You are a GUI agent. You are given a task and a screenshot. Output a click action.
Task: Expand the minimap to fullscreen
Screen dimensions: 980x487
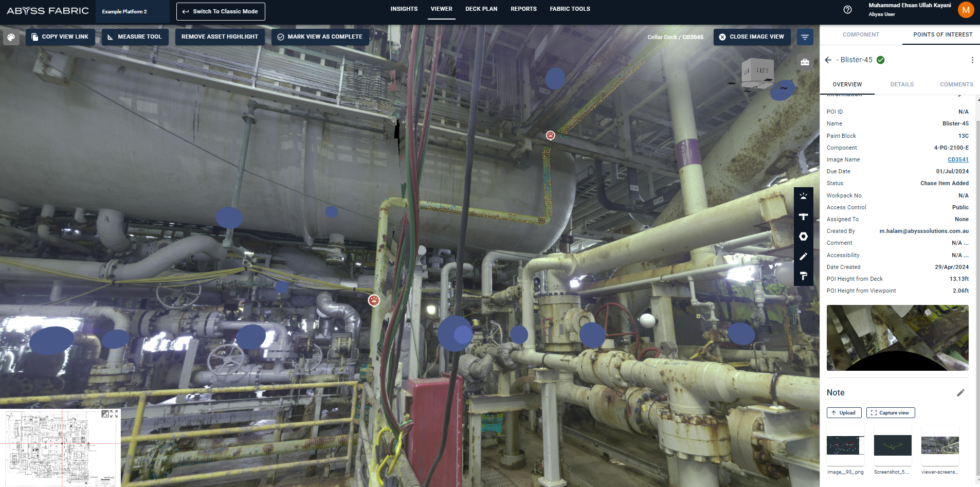[x=114, y=414]
